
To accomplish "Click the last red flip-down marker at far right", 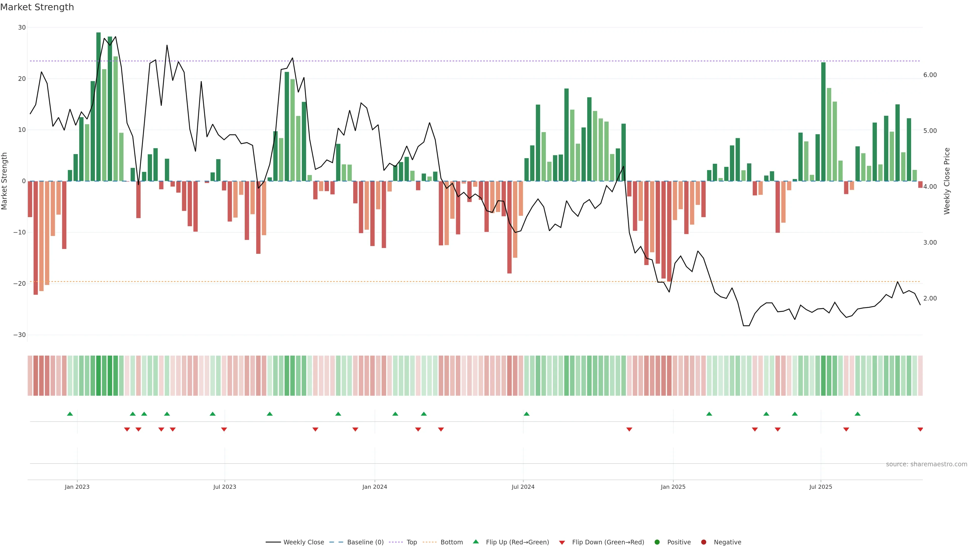I will [x=920, y=429].
